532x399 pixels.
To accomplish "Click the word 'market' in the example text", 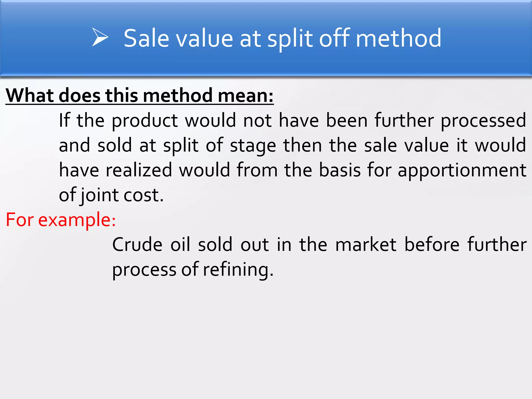I will click(366, 245).
